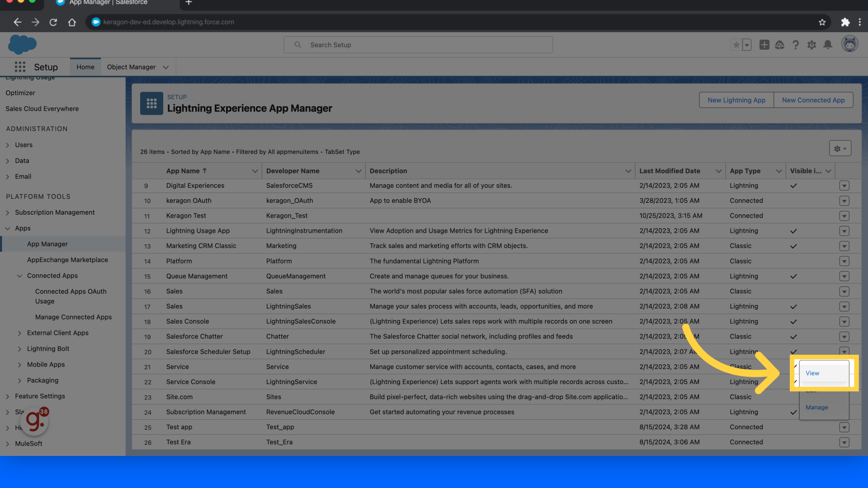Screen dimensions: 868x488
Task: Open the favorites list dropdown arrow
Action: coord(747,45)
